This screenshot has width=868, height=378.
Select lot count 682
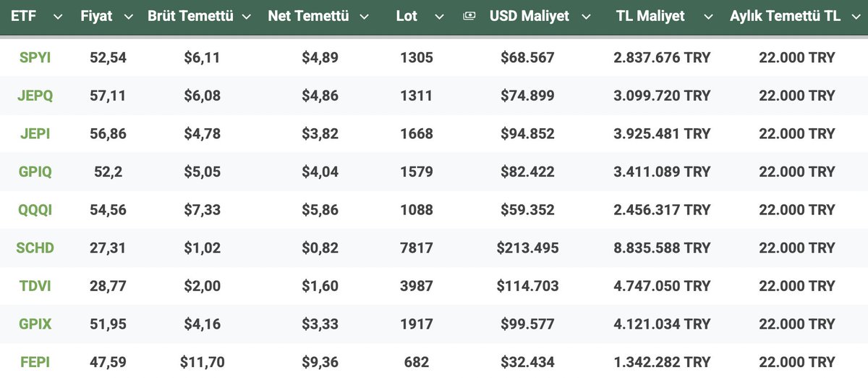pyautogui.click(x=417, y=362)
